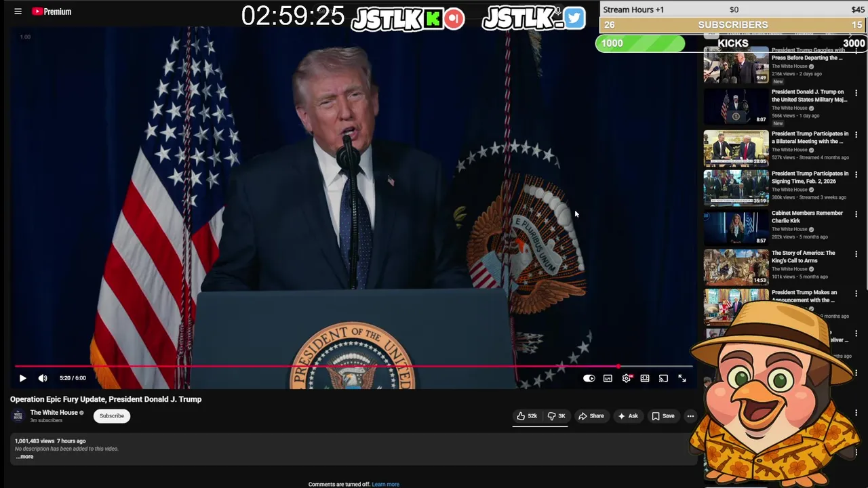Dislike the video (3K)
The width and height of the screenshot is (868, 488).
(557, 416)
